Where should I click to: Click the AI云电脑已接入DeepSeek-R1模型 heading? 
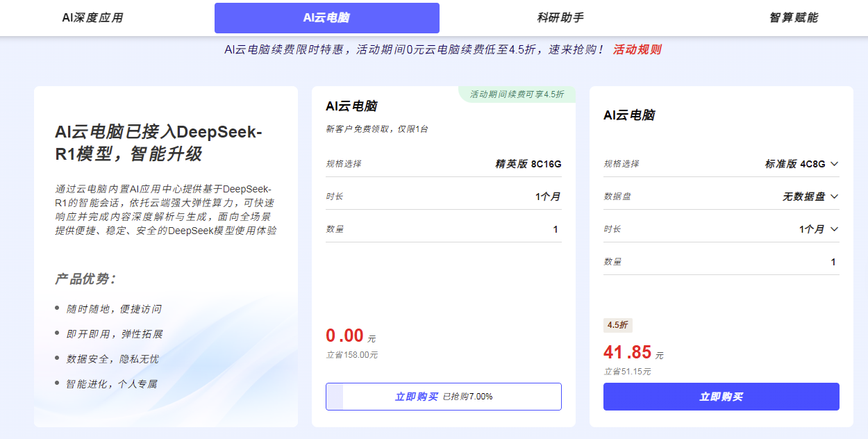(x=159, y=142)
